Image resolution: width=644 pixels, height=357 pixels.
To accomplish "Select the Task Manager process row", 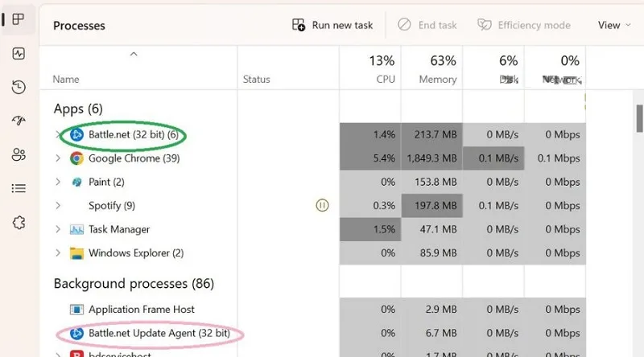I will tap(312, 229).
